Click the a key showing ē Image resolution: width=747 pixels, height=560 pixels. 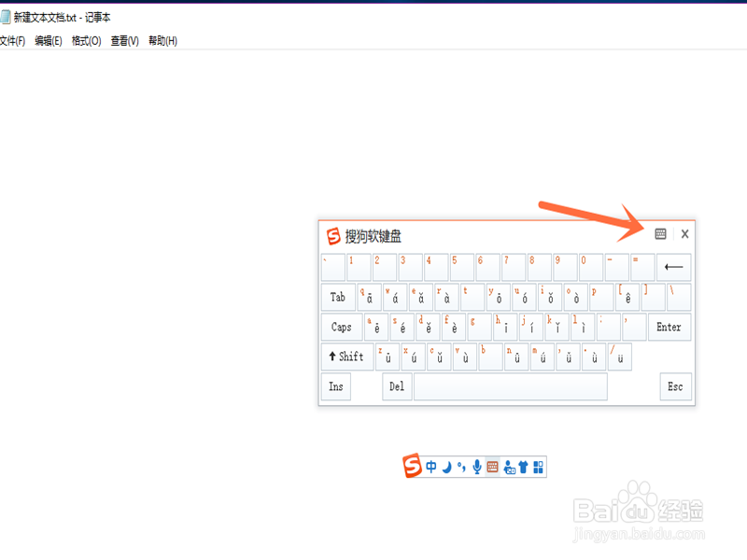click(x=376, y=327)
